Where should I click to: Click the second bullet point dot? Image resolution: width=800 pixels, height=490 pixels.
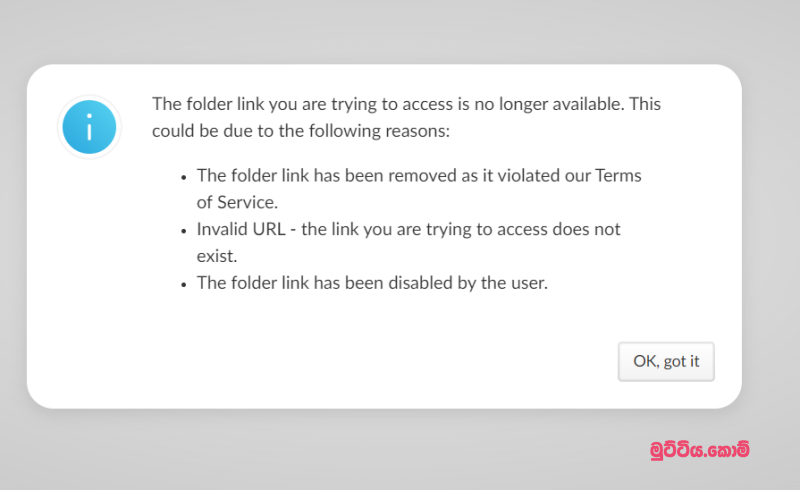[x=184, y=230]
